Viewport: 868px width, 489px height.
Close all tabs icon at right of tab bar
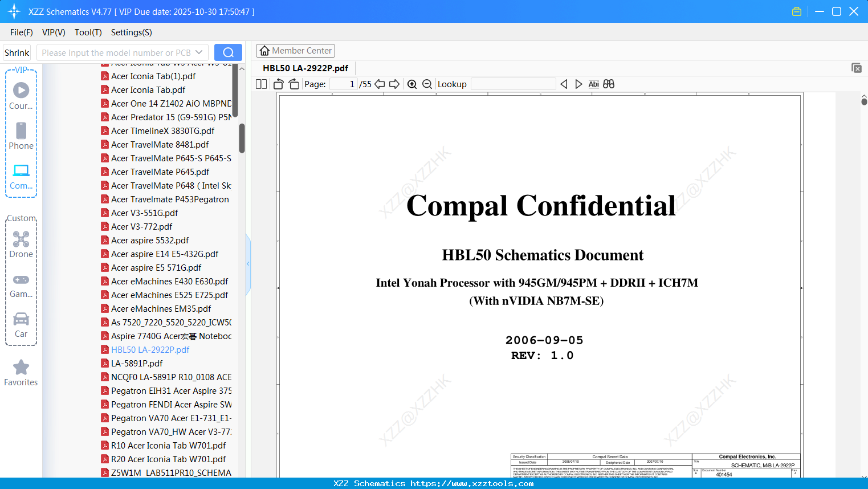pyautogui.click(x=857, y=68)
